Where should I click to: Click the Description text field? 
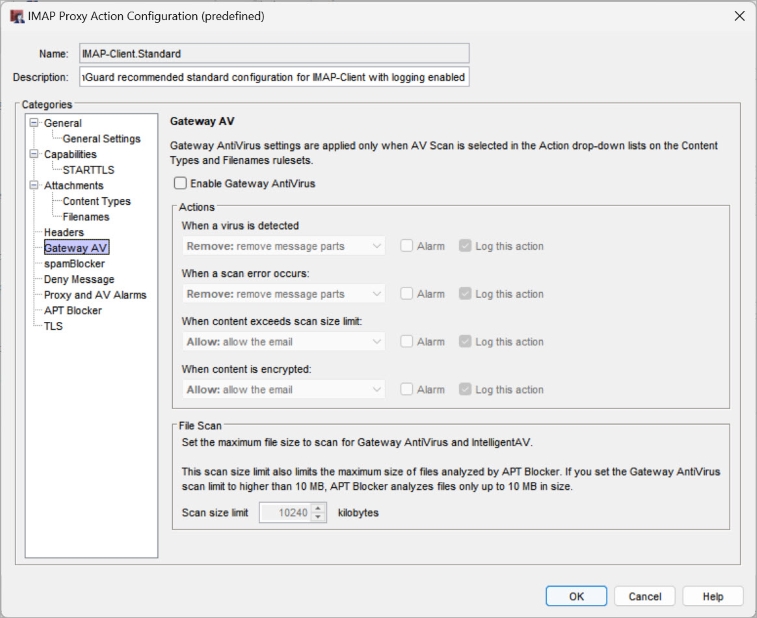[x=273, y=77]
